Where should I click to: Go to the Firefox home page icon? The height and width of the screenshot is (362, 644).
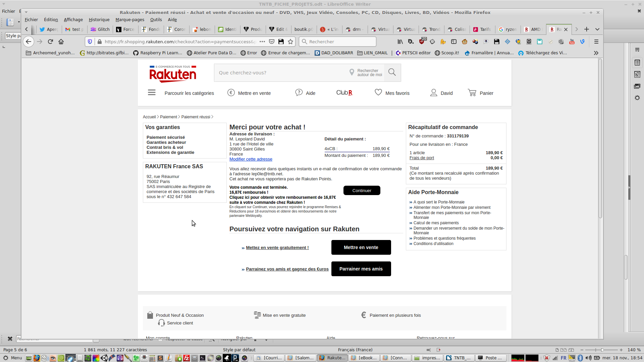tap(61, 42)
